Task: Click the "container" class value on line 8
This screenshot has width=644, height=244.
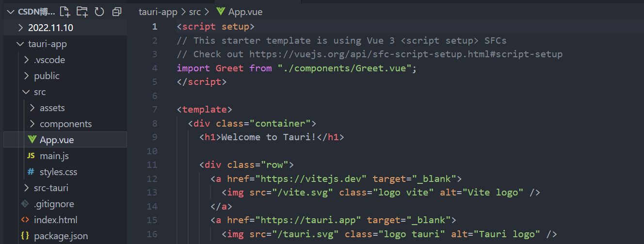Action: tap(283, 124)
